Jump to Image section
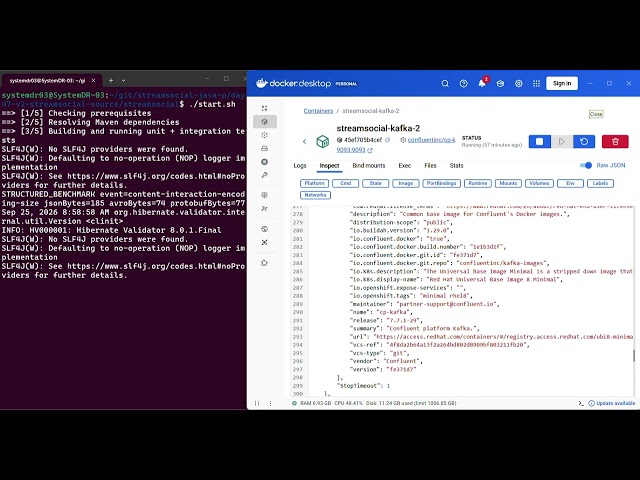The image size is (640, 480). pyautogui.click(x=405, y=183)
